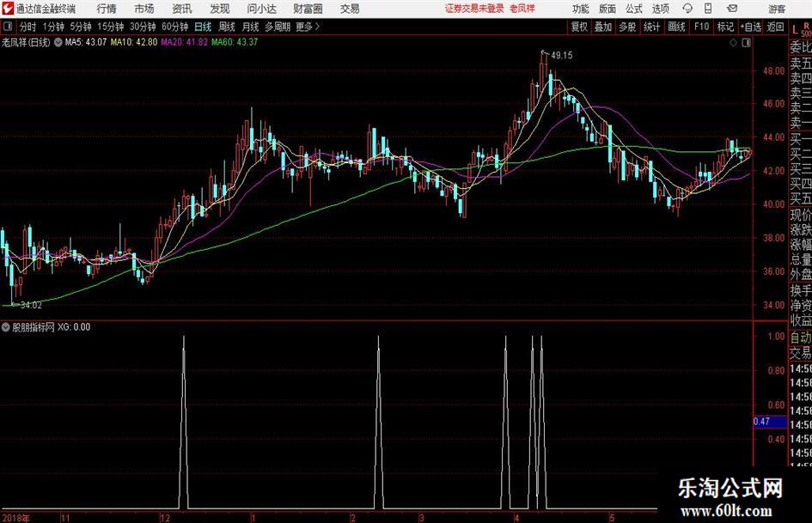812x523 pixels.
Task: Switch to 月线 monthly period
Action: tap(250, 27)
